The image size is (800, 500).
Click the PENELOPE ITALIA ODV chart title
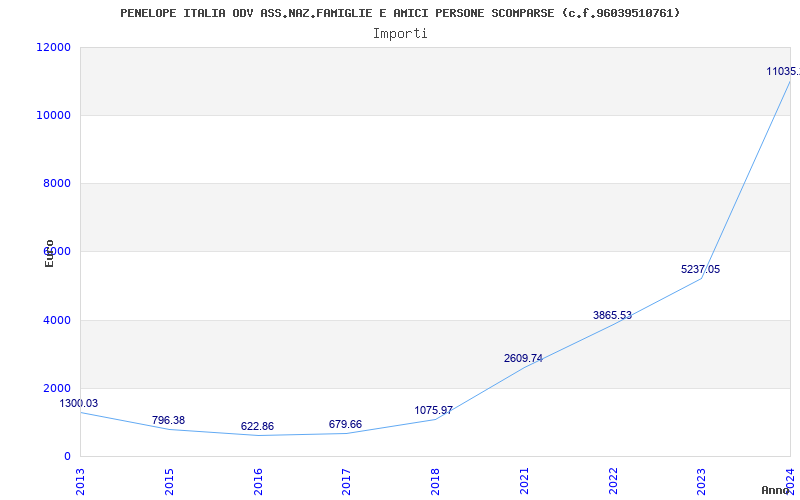[400, 13]
